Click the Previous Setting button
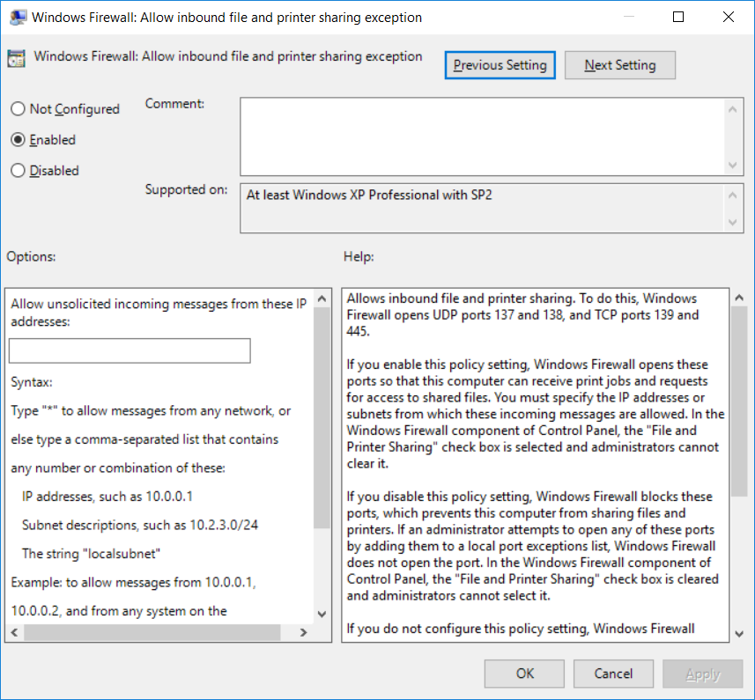 pyautogui.click(x=500, y=65)
